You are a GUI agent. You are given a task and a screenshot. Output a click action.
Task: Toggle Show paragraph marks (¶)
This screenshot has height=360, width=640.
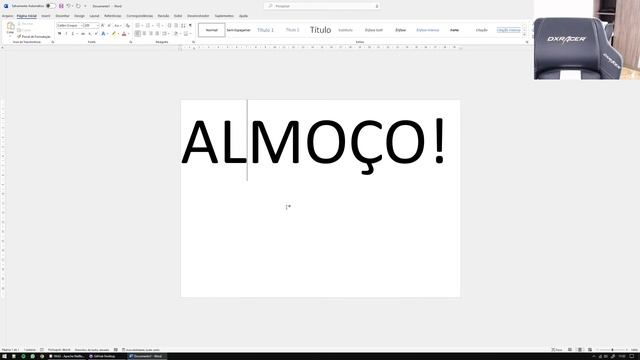pos(190,25)
